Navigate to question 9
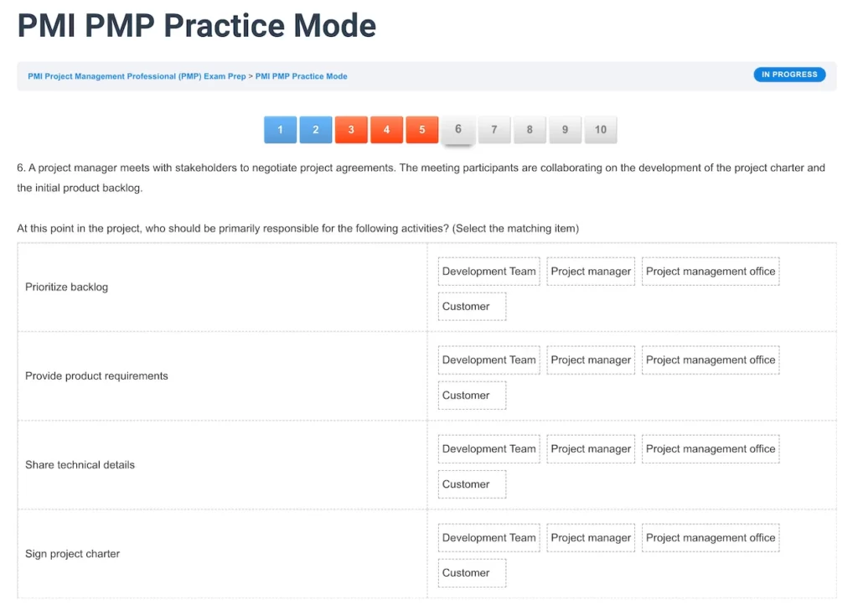 point(565,130)
